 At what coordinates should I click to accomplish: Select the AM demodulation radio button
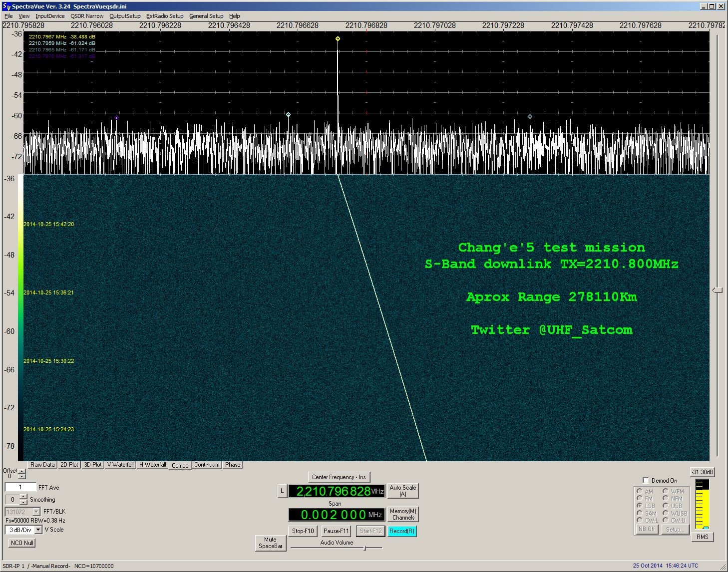pyautogui.click(x=640, y=491)
